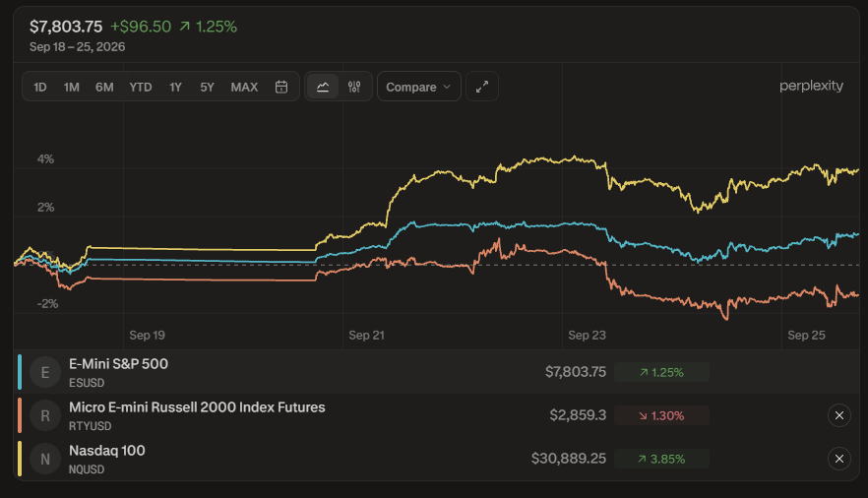The height and width of the screenshot is (498, 868).
Task: Click the R avatar for Russell 2000
Action: click(45, 415)
